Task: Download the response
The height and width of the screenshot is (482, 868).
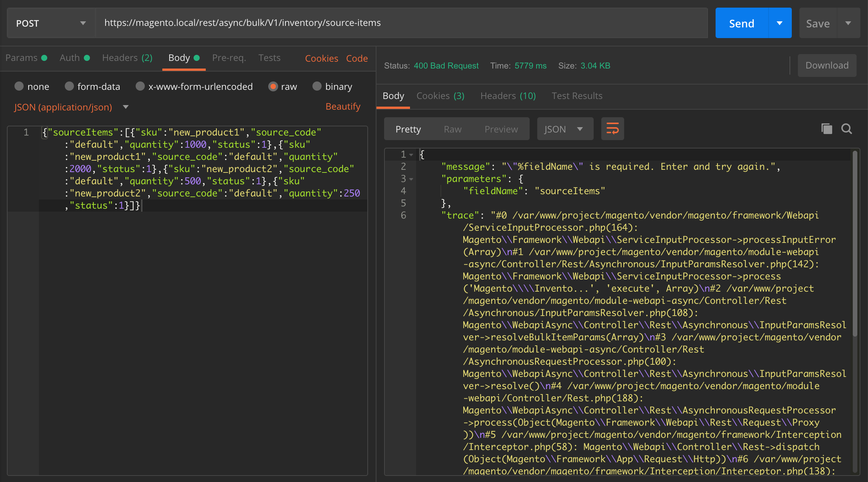Action: point(827,65)
